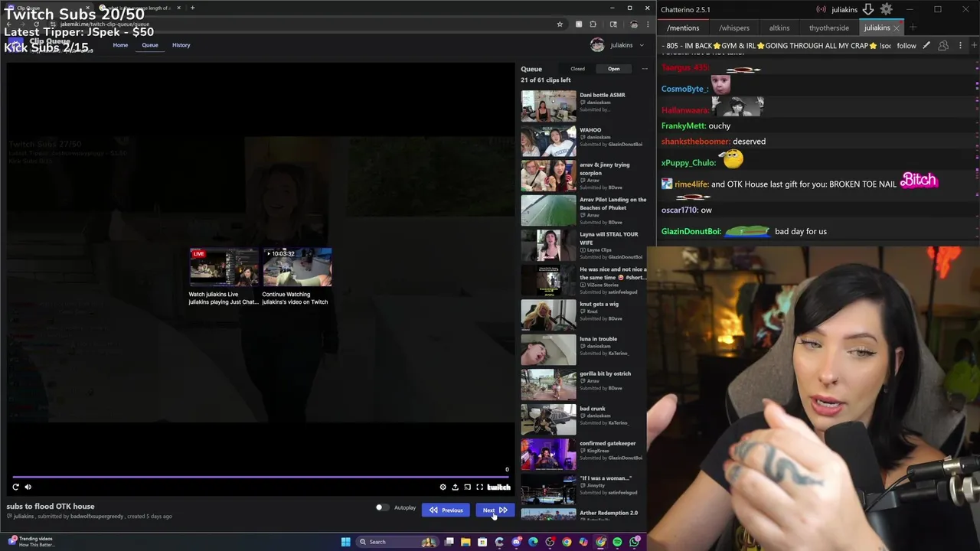Play the 'WAHOO' clip from queue
Screen dimensions: 980x551
(x=584, y=141)
